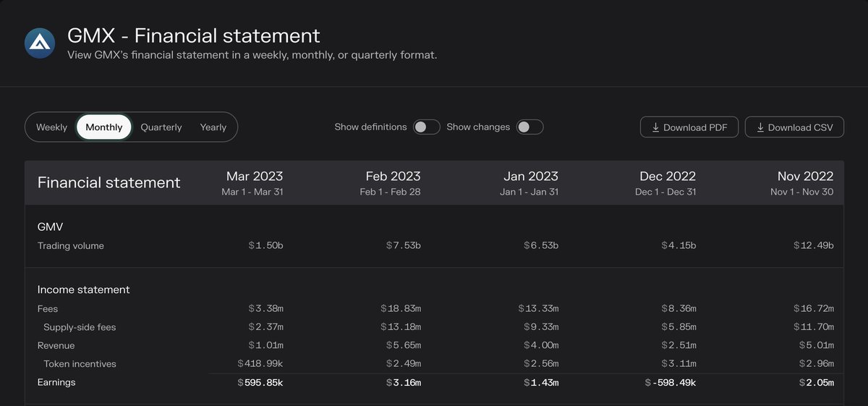Viewport: 868px width, 406px height.
Task: Enable the Show definitions toggle
Action: 427,127
